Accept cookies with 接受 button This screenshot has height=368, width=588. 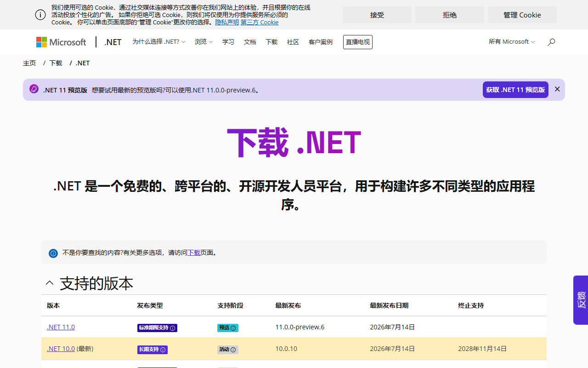click(377, 15)
